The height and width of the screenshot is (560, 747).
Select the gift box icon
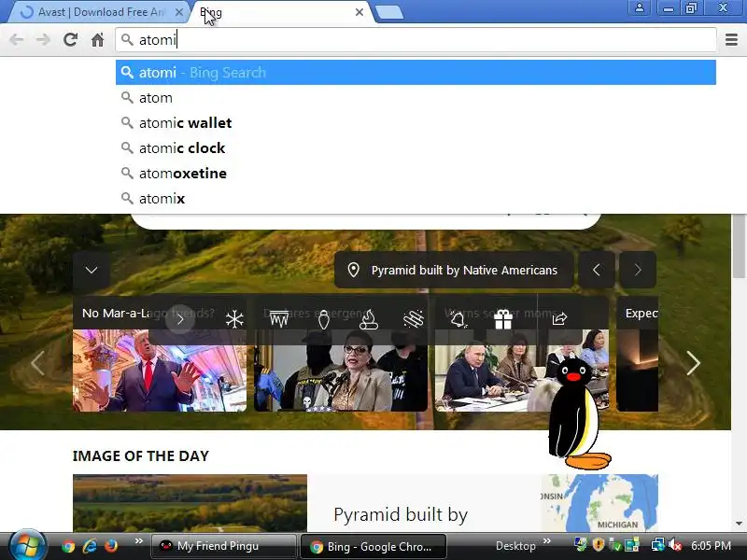(x=503, y=319)
